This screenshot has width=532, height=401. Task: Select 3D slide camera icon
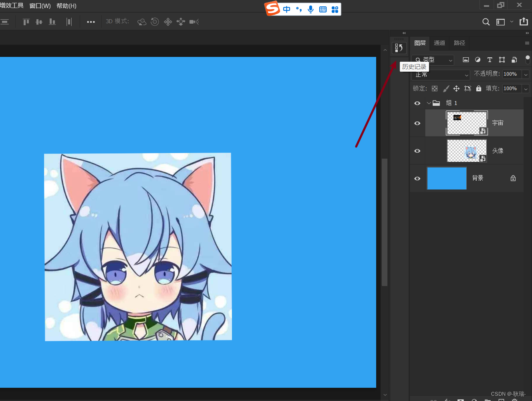(181, 22)
